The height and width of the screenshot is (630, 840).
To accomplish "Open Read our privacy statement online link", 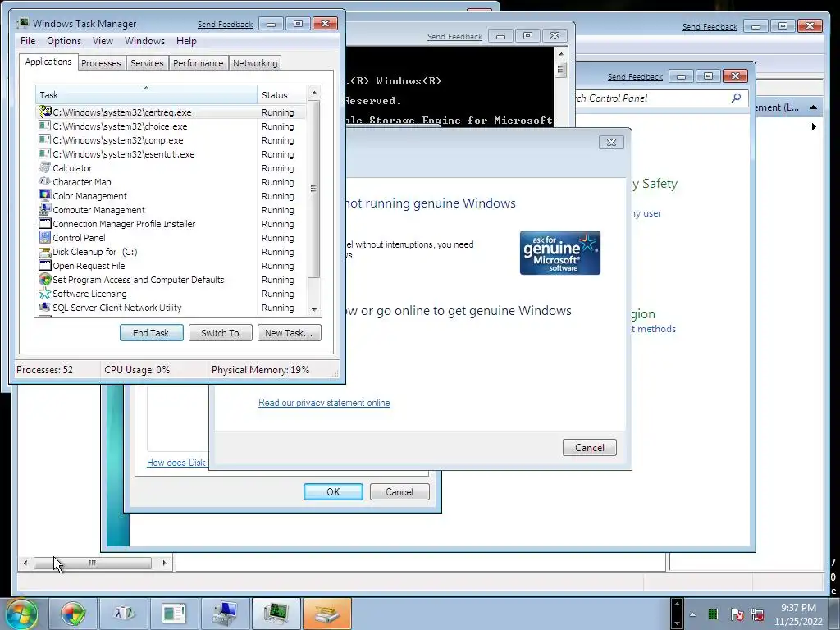I will (x=324, y=403).
